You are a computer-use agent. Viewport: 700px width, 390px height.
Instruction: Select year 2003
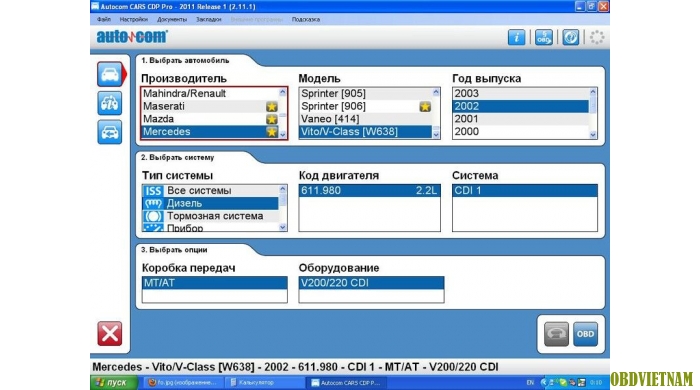click(x=521, y=94)
